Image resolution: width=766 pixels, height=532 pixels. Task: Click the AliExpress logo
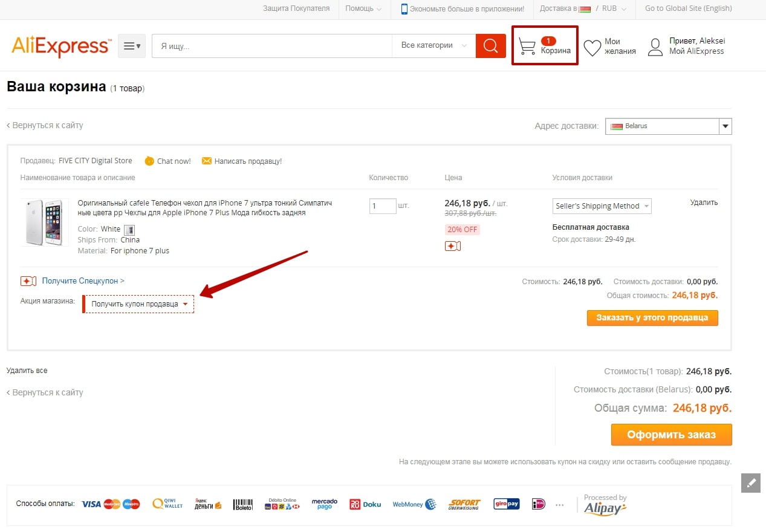61,46
